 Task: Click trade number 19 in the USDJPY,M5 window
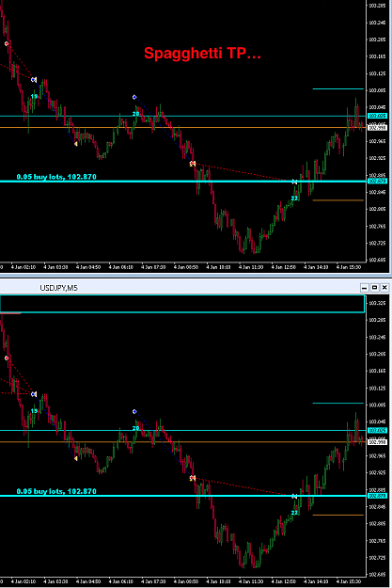tap(34, 411)
